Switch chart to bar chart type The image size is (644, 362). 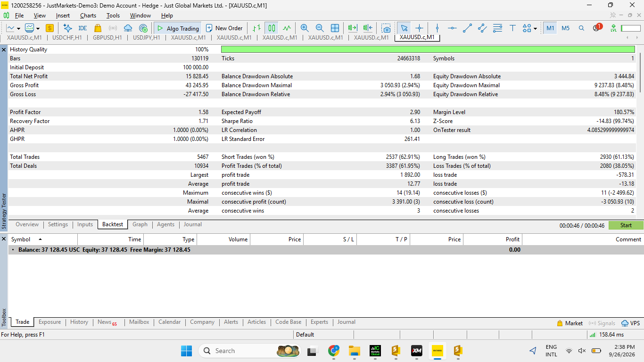pyautogui.click(x=256, y=28)
